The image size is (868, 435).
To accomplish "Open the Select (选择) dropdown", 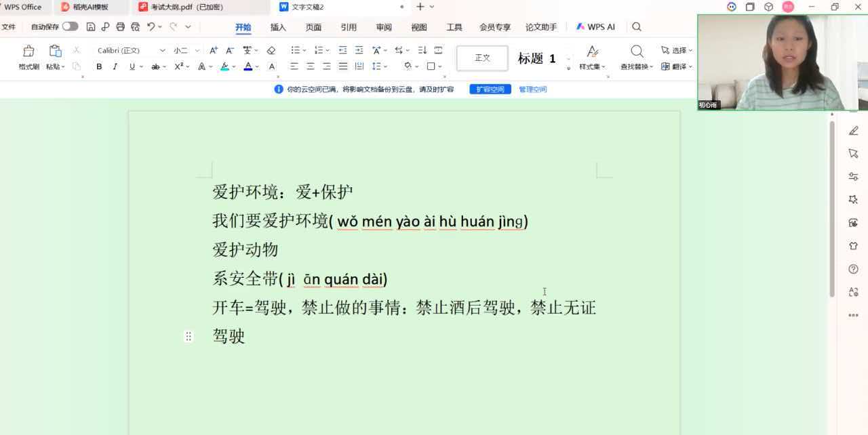I will pos(677,50).
